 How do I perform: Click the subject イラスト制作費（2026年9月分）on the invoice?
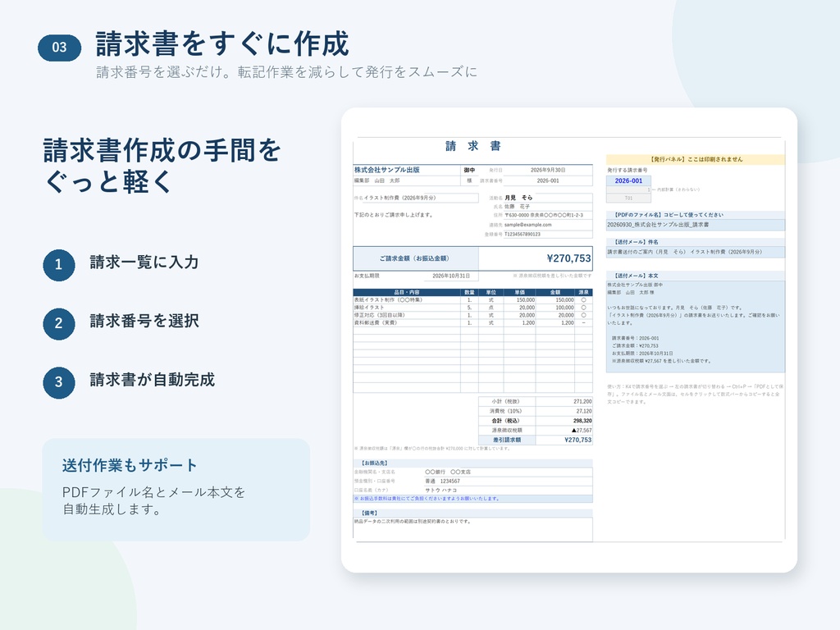(x=399, y=198)
